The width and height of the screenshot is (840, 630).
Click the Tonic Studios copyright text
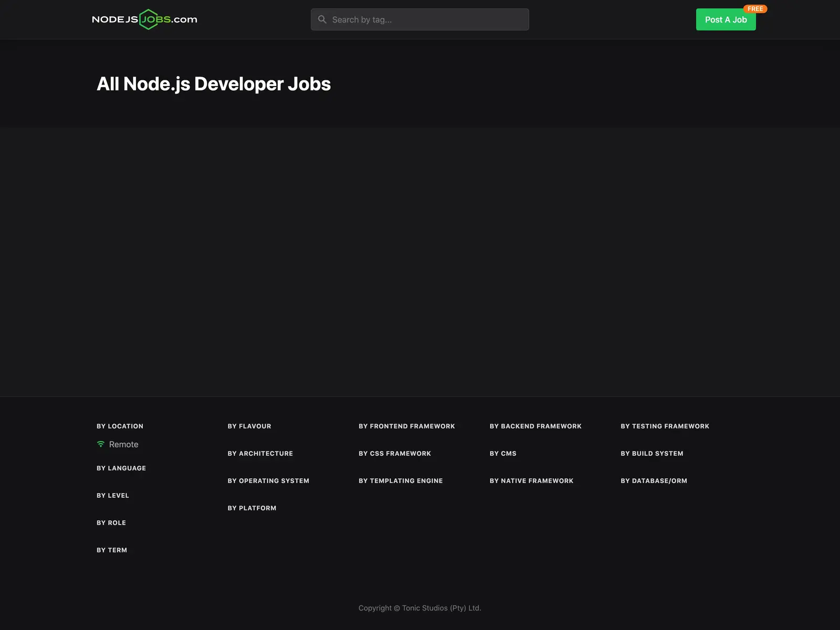click(419, 608)
